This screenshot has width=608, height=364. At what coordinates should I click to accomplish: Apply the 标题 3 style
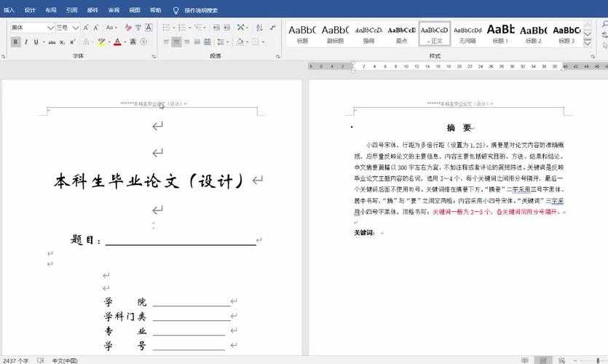click(566, 34)
